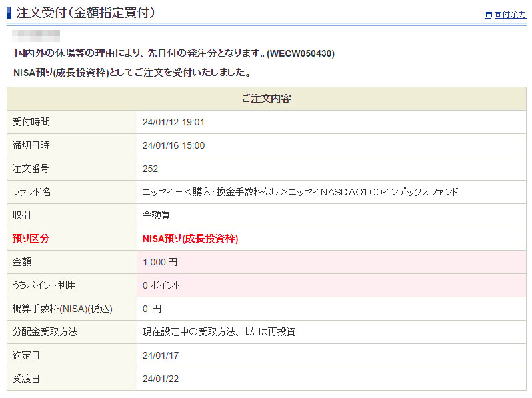Select the 金額買 transaction type value
532x398 pixels.
(157, 215)
